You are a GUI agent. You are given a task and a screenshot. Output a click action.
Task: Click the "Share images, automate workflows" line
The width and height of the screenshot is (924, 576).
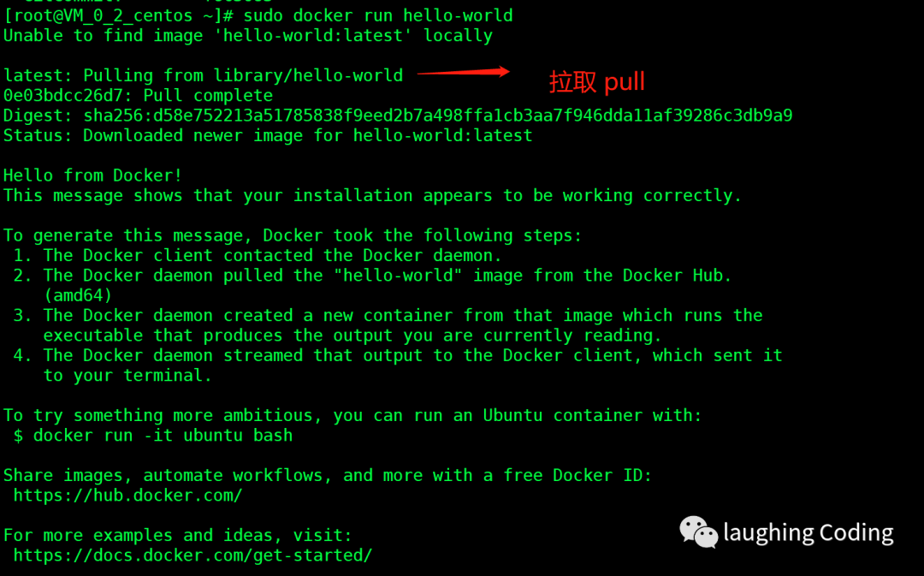tap(328, 475)
